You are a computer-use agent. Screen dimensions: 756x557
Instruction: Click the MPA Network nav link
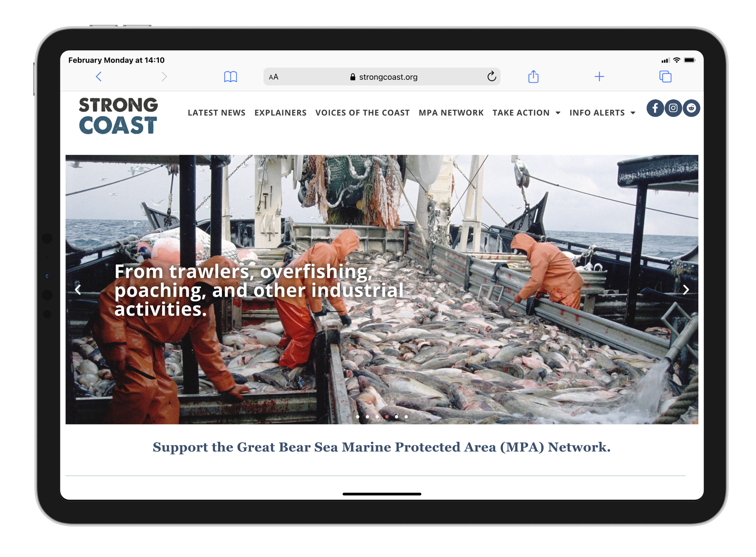pyautogui.click(x=451, y=113)
